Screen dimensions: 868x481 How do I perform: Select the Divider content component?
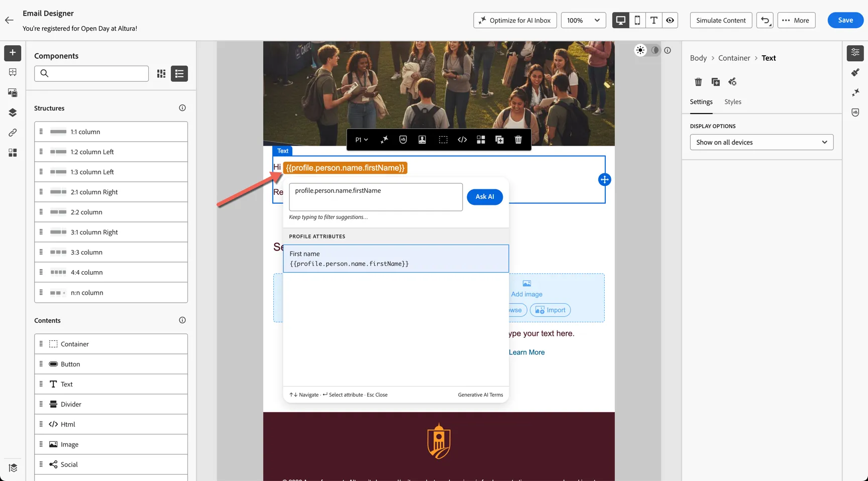pos(111,404)
